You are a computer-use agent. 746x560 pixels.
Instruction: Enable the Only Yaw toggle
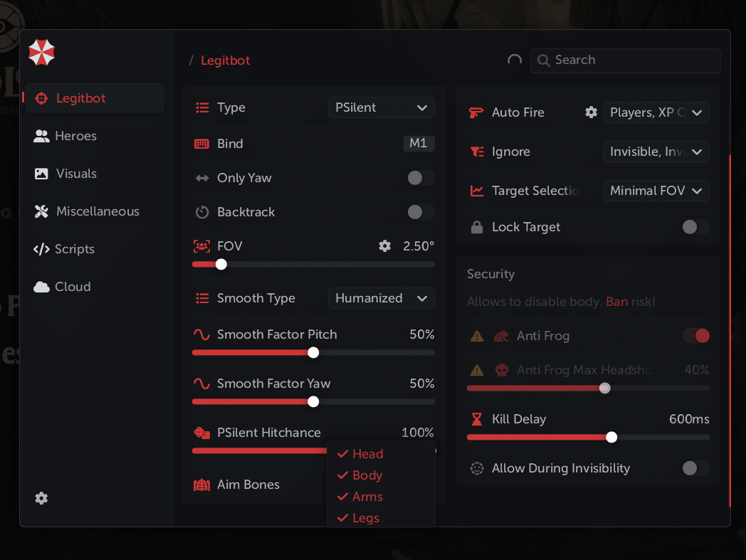[420, 178]
